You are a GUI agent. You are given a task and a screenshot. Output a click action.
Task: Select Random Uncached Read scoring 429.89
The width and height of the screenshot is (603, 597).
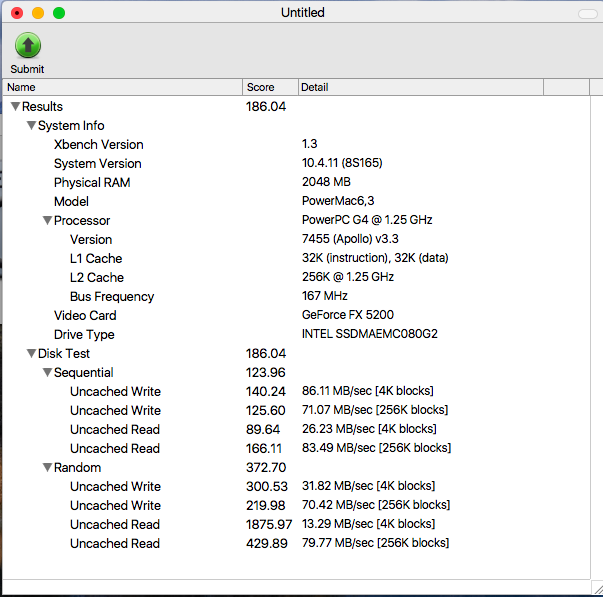pos(296,544)
